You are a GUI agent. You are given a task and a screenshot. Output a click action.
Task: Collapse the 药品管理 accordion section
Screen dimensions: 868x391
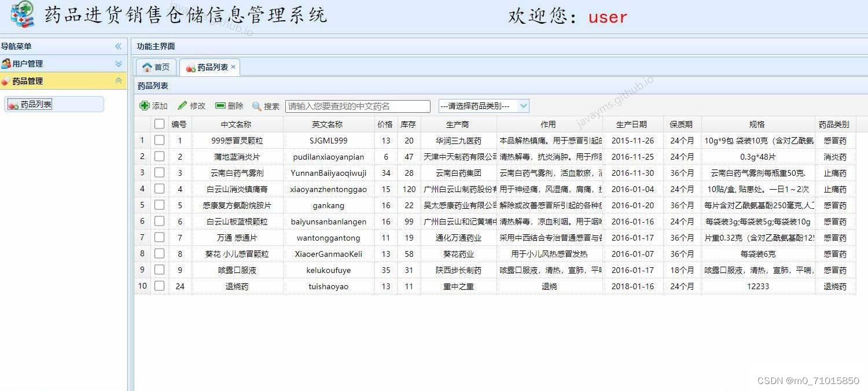(x=119, y=81)
